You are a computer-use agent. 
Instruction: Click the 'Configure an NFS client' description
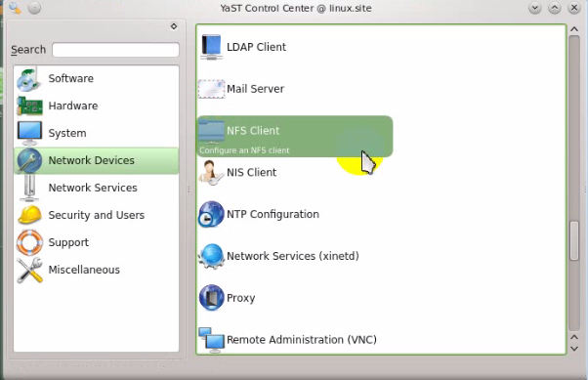coord(244,150)
